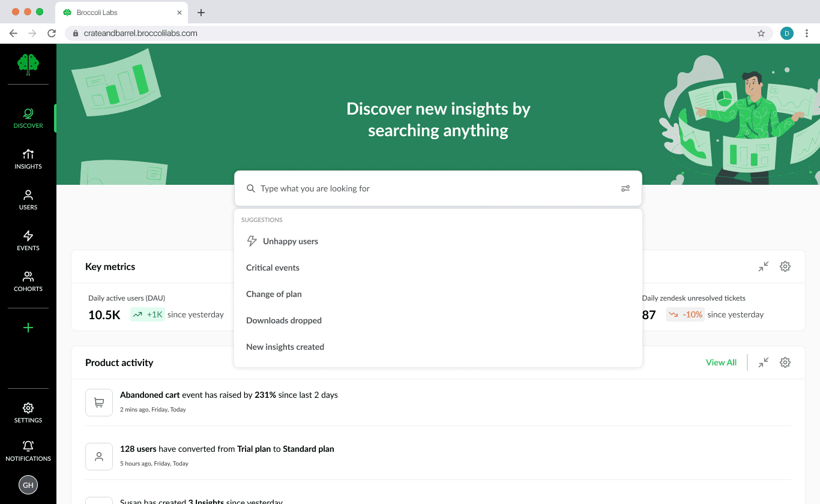Open the Events section
Screen dimensions: 820x504
coord(28,241)
